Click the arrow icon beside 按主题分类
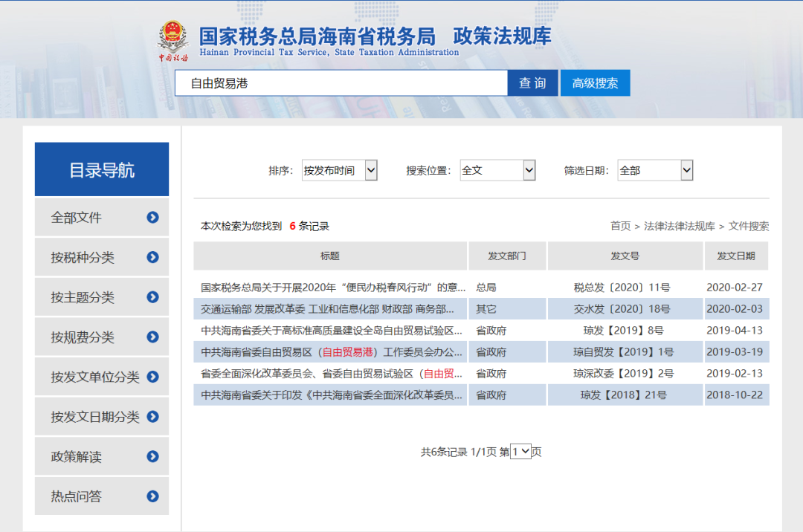This screenshot has width=803, height=532. tap(152, 297)
